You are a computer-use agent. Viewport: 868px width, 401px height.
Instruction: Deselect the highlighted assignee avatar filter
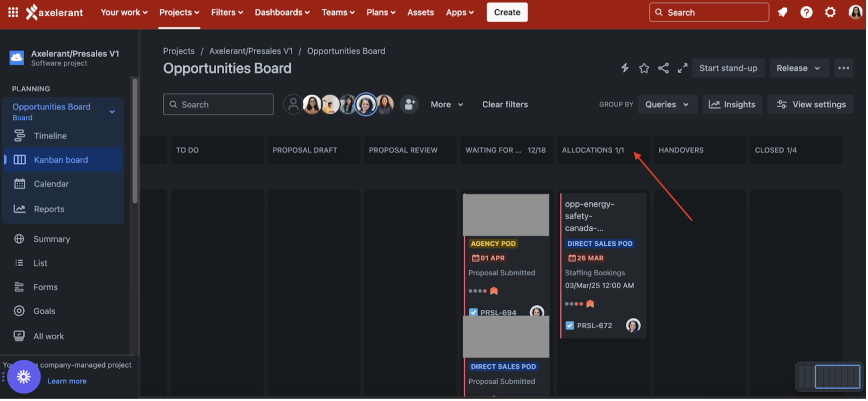pyautogui.click(x=366, y=104)
